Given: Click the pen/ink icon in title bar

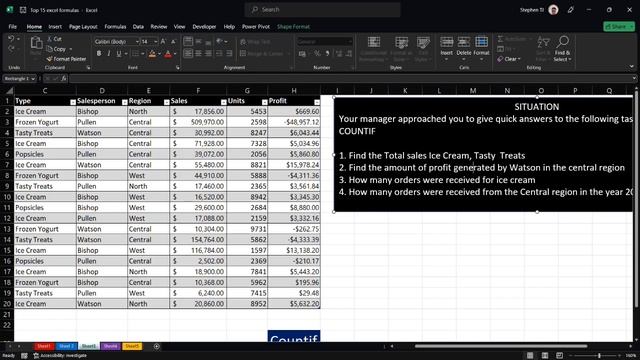Looking at the screenshot, I should pyautogui.click(x=571, y=10).
